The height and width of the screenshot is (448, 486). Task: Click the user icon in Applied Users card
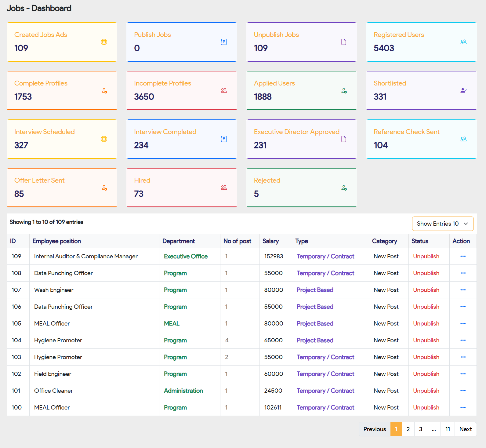coord(344,91)
